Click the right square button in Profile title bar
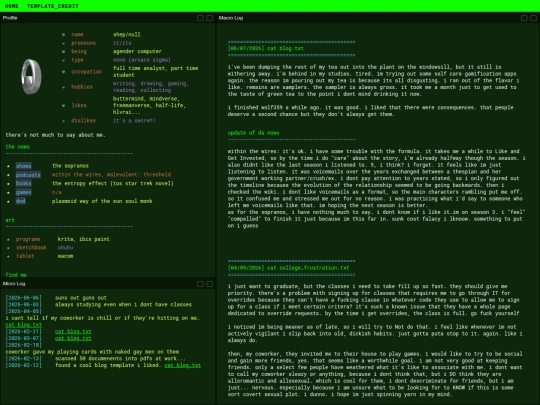 (209, 18)
